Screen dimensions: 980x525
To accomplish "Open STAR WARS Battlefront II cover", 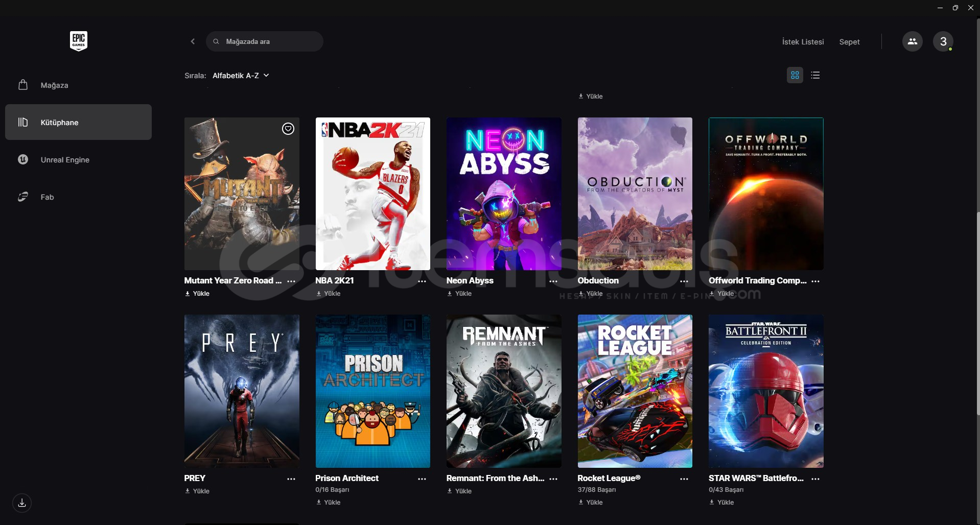I will [x=766, y=391].
